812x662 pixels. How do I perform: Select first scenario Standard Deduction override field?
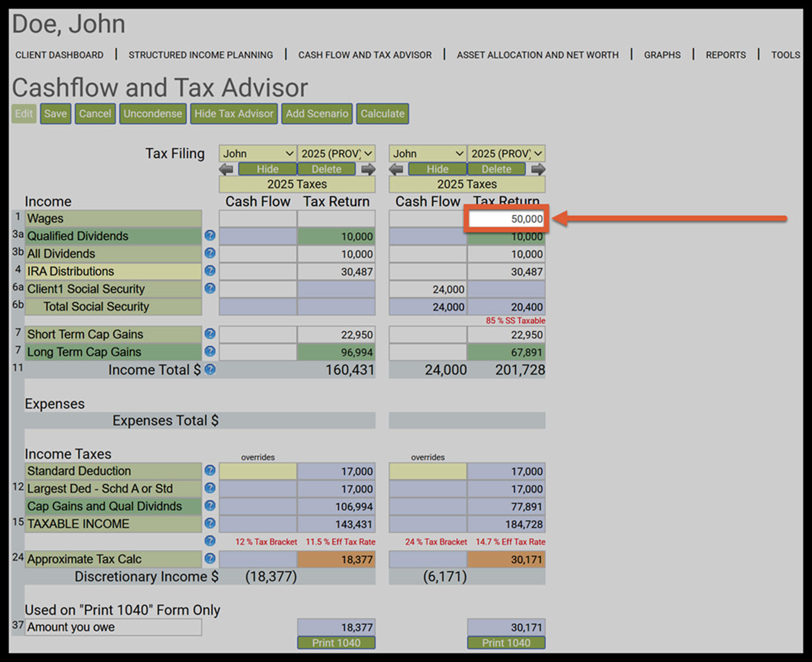(258, 471)
